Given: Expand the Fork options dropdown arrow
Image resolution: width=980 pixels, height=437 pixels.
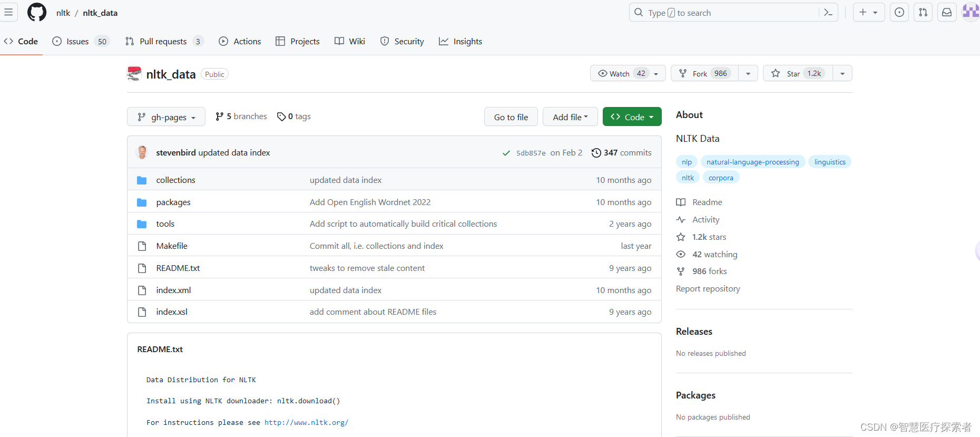Looking at the screenshot, I should (x=748, y=73).
